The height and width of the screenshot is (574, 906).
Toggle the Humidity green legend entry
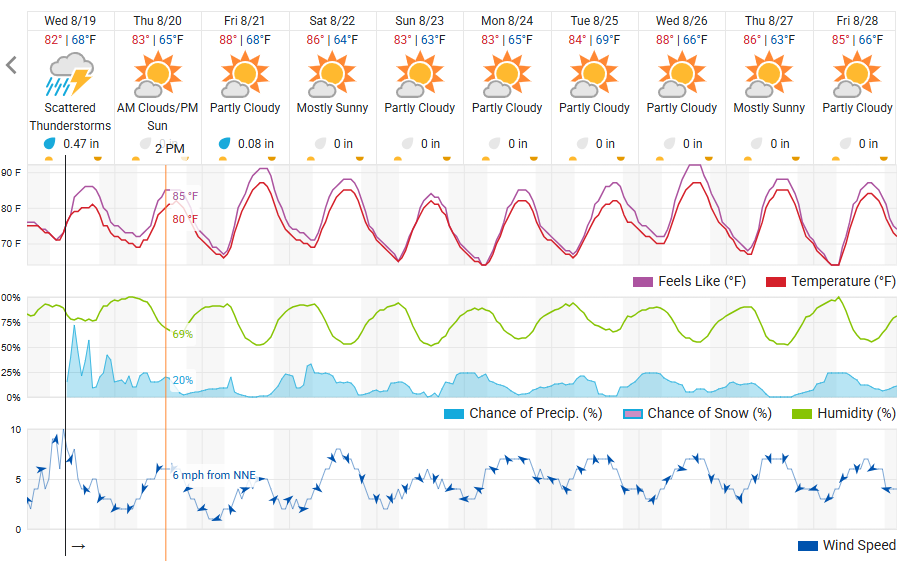(844, 413)
